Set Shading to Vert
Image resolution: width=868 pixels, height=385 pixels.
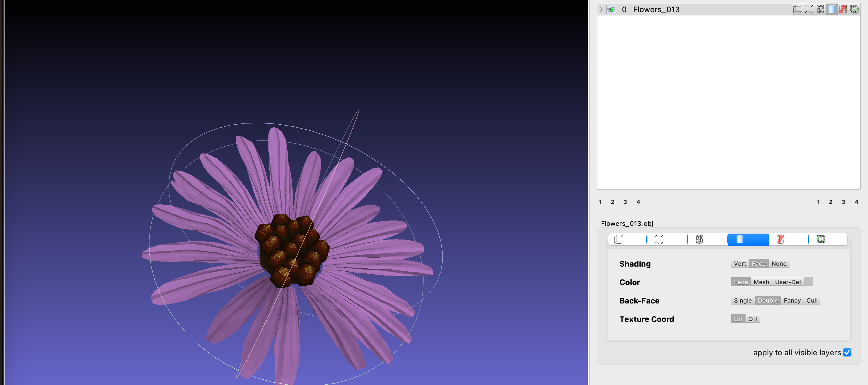(x=740, y=263)
